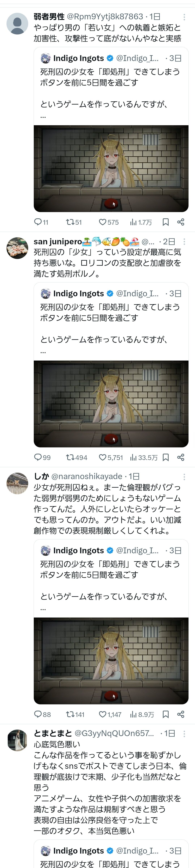Open quoted game image in first post
This screenshot has height=868, width=195.
point(111,169)
